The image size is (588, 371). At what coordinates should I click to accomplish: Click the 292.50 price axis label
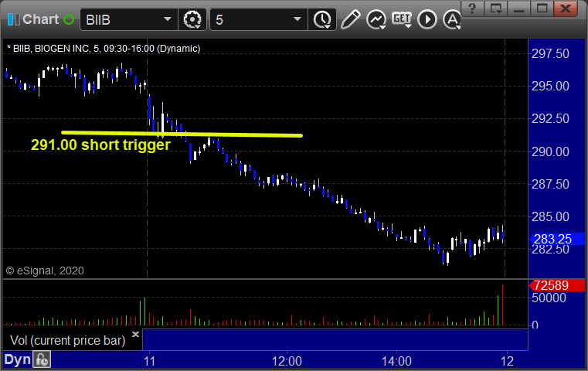tap(550, 119)
